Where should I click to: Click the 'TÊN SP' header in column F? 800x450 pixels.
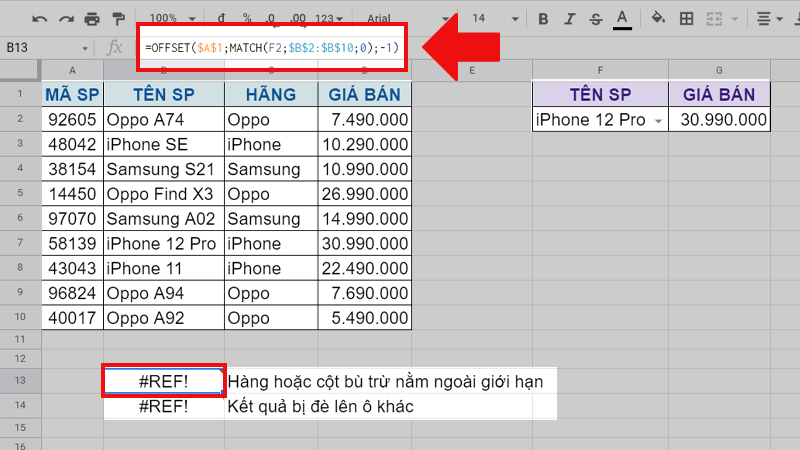[600, 94]
